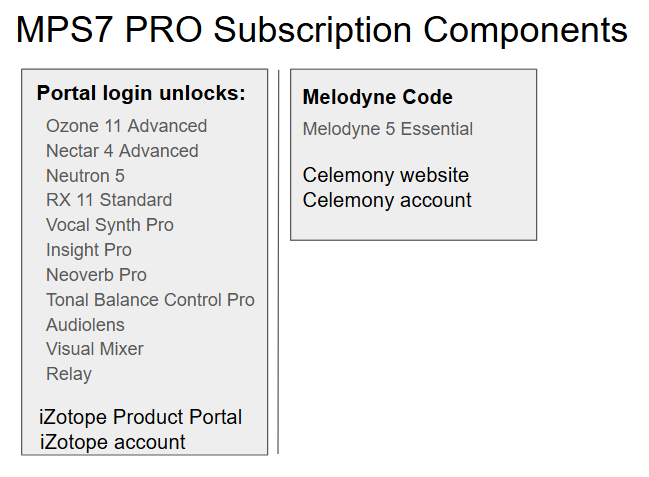Screen dimensions: 649x477
Task: Click Vocal Synth Pro entry
Action: [110, 225]
